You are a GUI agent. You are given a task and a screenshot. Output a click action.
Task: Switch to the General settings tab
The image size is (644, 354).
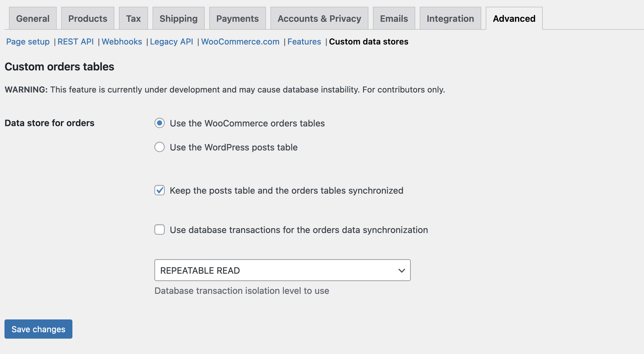32,18
